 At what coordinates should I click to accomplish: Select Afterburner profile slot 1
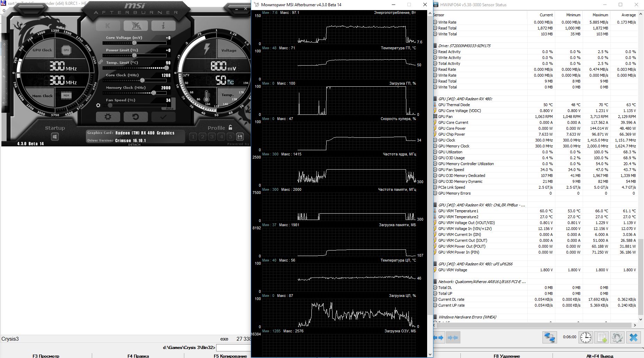pyautogui.click(x=193, y=137)
